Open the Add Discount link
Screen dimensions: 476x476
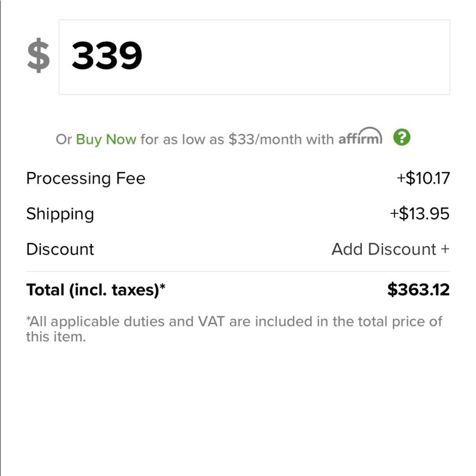point(390,249)
